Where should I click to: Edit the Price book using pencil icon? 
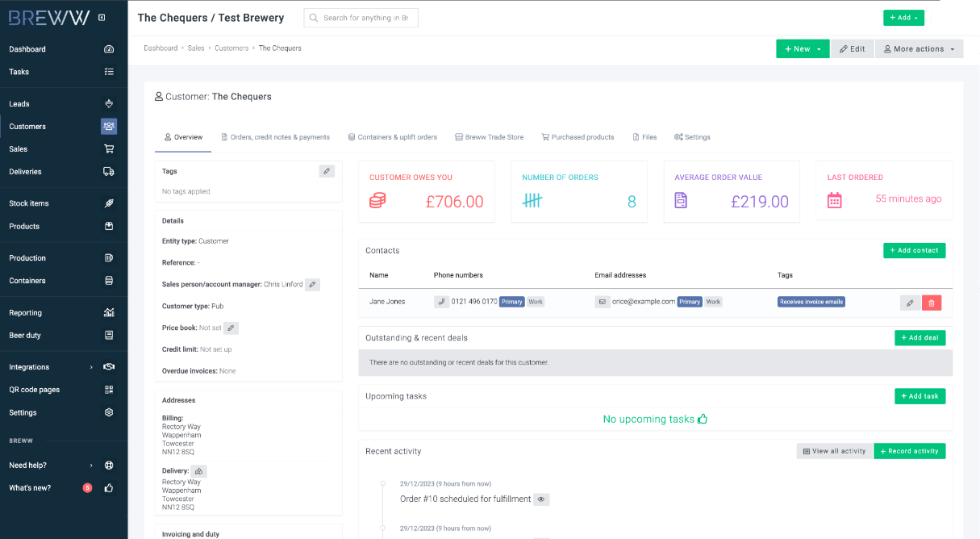pyautogui.click(x=231, y=328)
